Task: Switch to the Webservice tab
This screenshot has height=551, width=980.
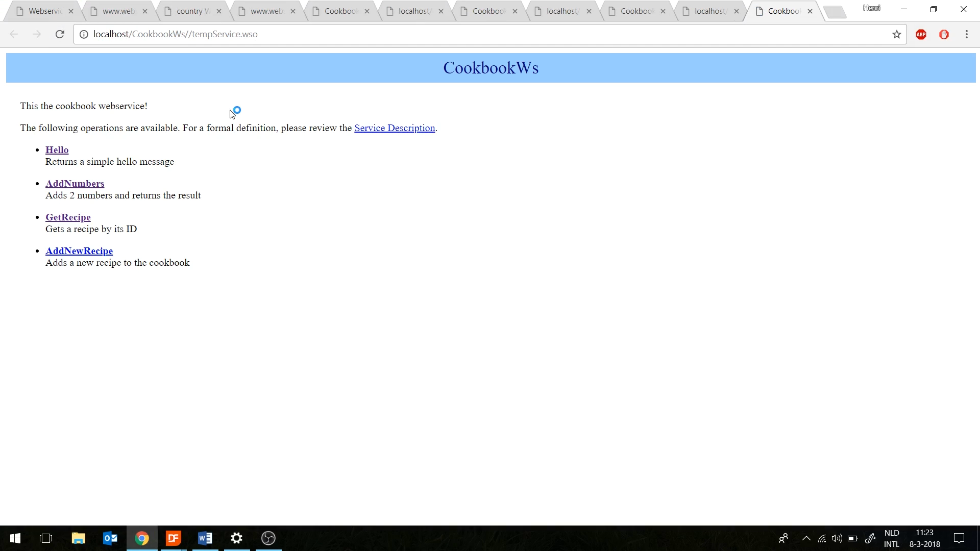Action: (45, 11)
